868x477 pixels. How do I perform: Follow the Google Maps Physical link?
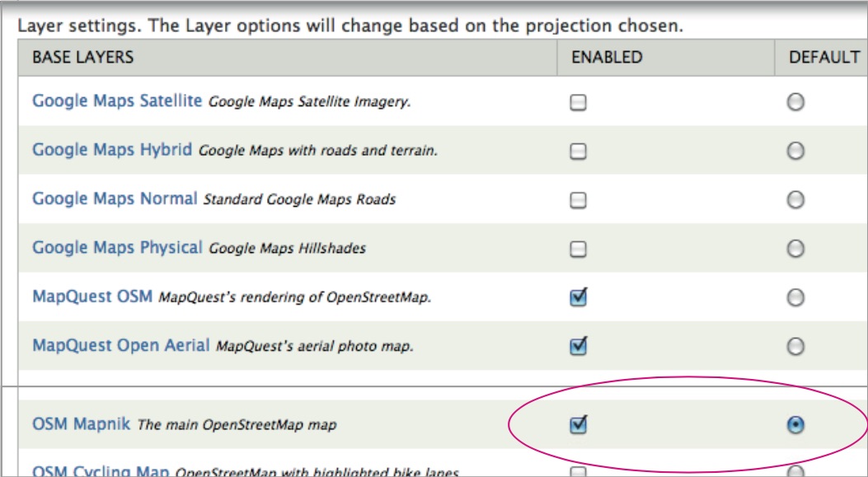tap(116, 247)
